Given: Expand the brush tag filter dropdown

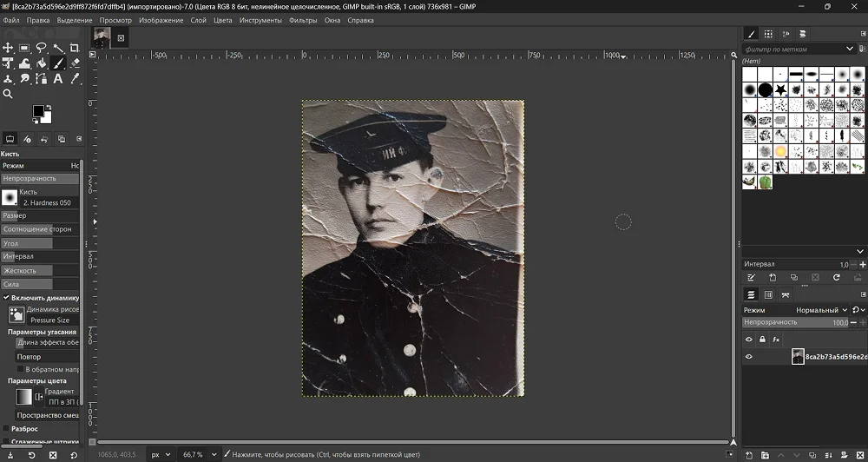Looking at the screenshot, I should coord(850,49).
